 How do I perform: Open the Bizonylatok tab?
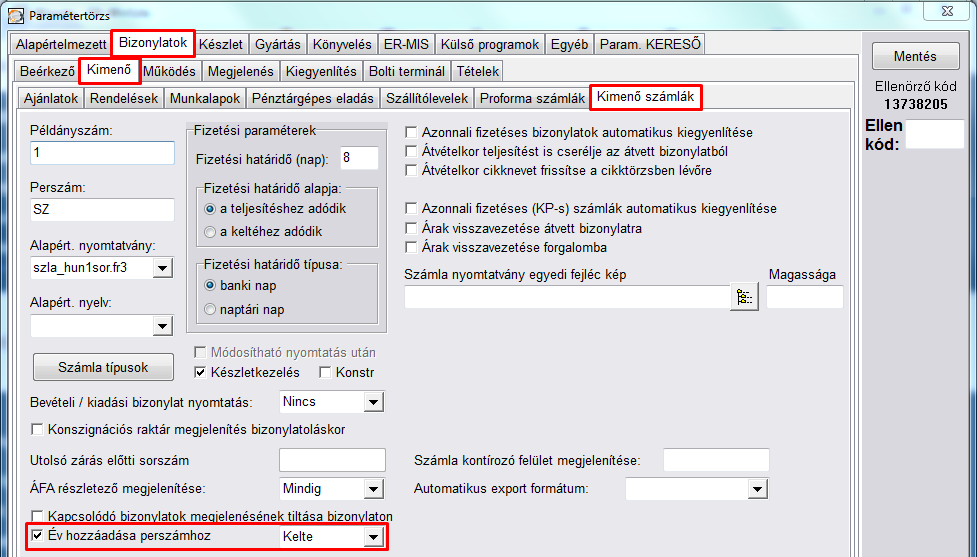pos(153,43)
